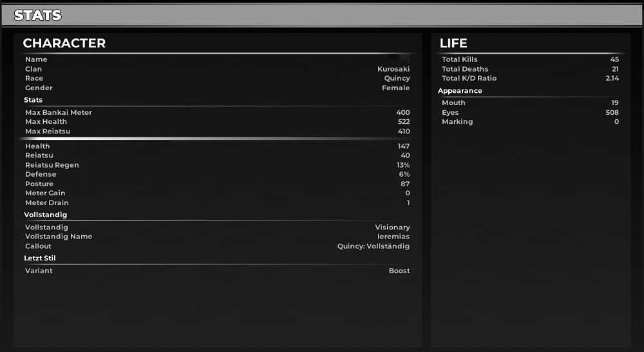Viewport: 644px width, 352px height.
Task: Select the Quincy race value
Action: [397, 78]
